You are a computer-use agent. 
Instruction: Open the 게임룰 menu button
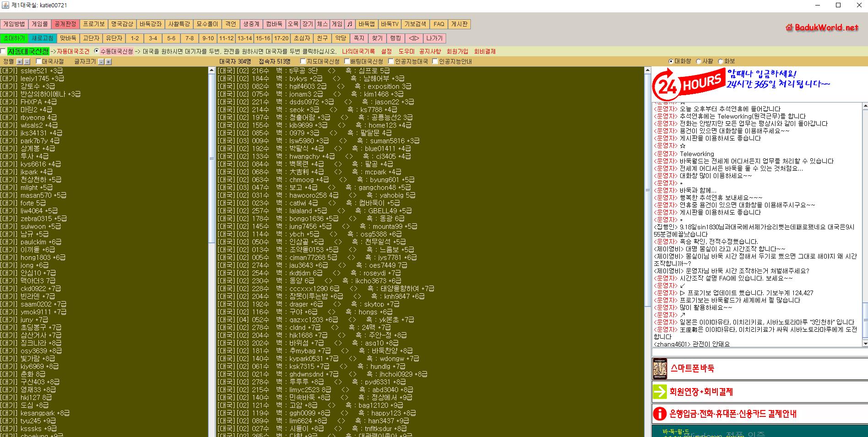(x=40, y=24)
